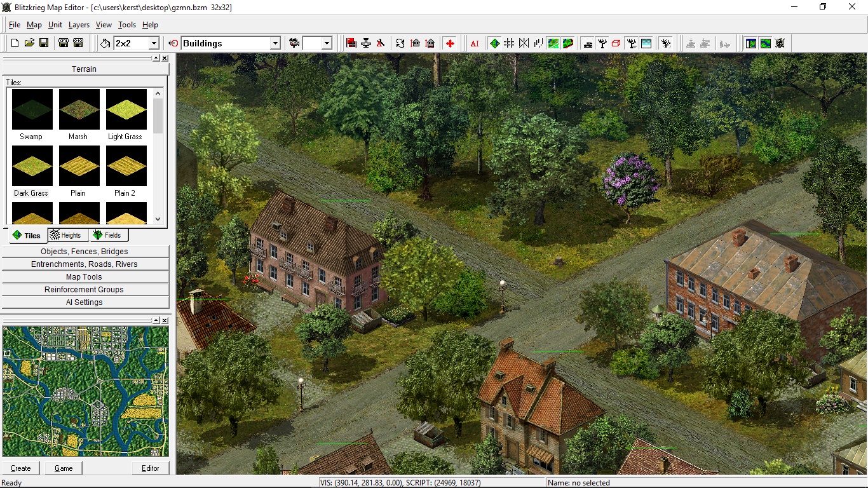Click the Create button

21,468
